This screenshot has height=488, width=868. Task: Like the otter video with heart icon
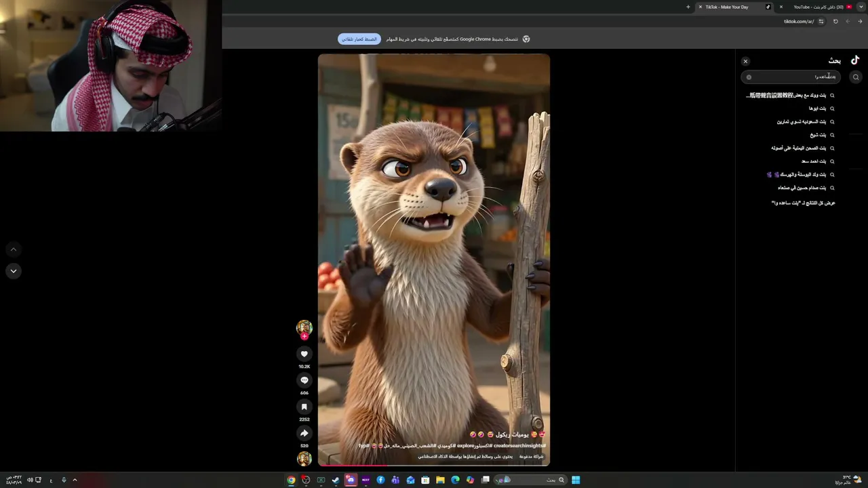[x=304, y=354]
